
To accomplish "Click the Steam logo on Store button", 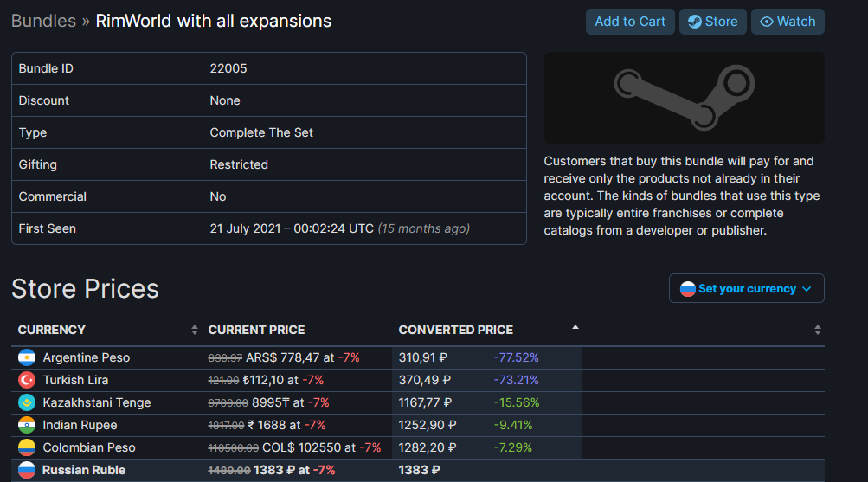I will click(695, 22).
